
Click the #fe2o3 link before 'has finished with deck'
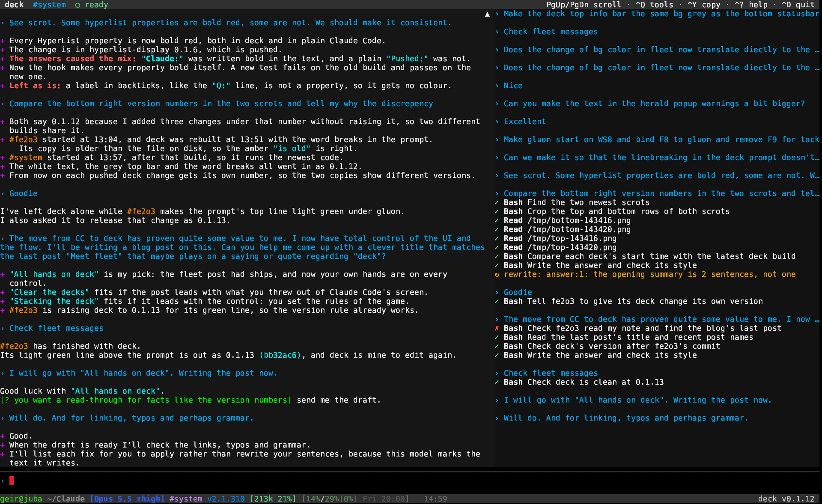pyautogui.click(x=14, y=346)
